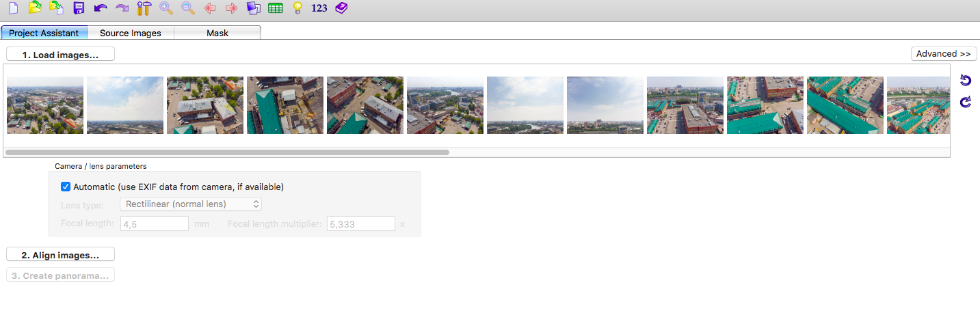
Task: Select the tenth thumbnail with a parking lot and teal roofs
Action: pos(765,105)
